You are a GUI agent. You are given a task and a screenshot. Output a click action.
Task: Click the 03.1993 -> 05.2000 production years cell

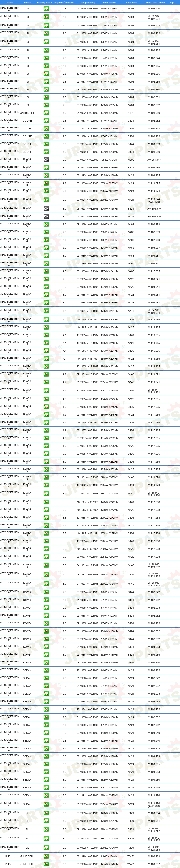point(87,160)
